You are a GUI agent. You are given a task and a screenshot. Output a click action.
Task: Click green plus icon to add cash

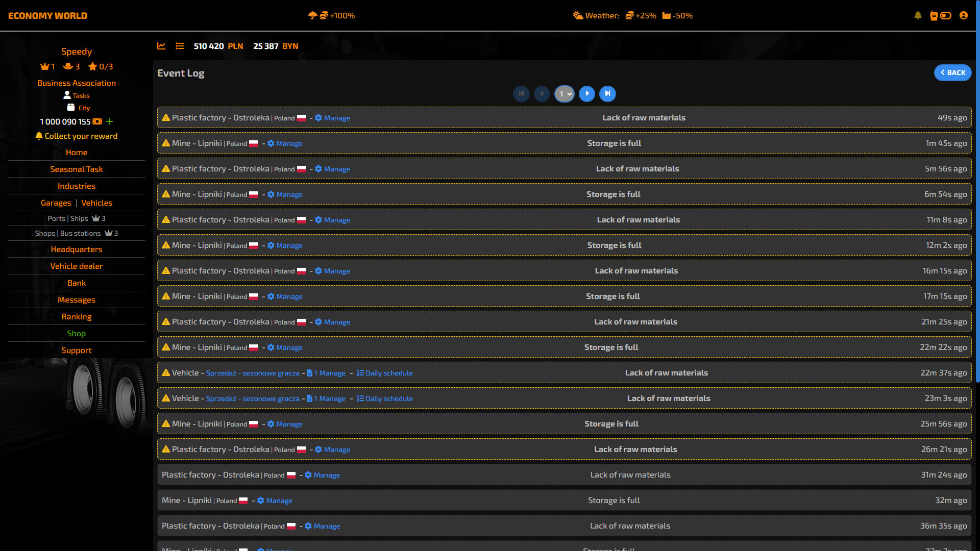pos(109,121)
